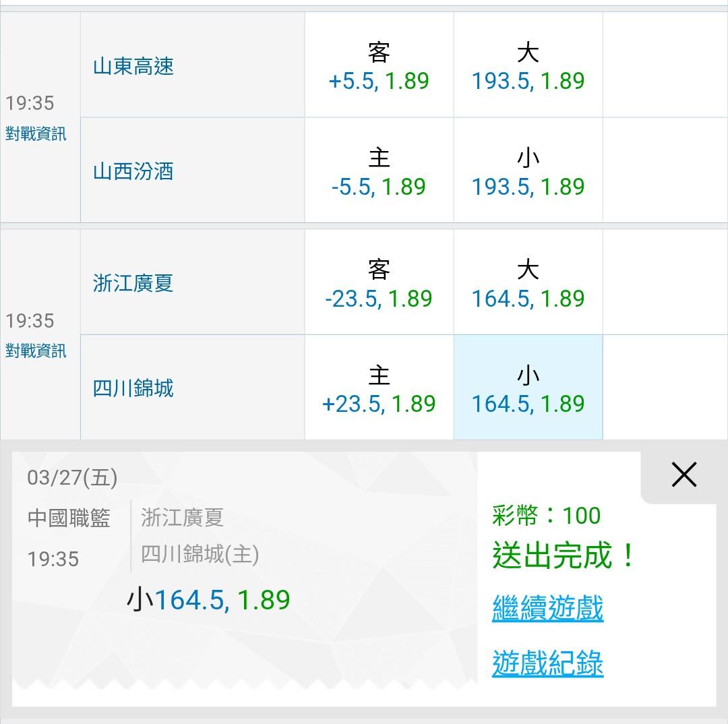Open 對戰資訊 for 浙江廣夏 matchup
Viewport: 728px width, 724px height.
coord(36,351)
